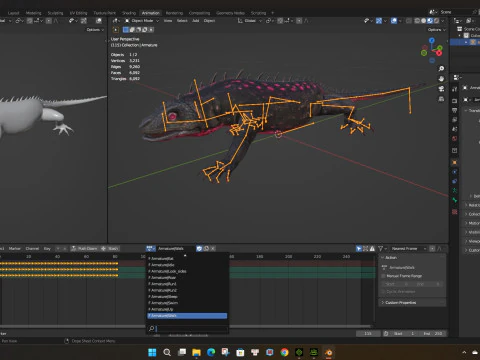The width and height of the screenshot is (480, 360).
Task: Click the action list search field
Action: click(x=188, y=329)
